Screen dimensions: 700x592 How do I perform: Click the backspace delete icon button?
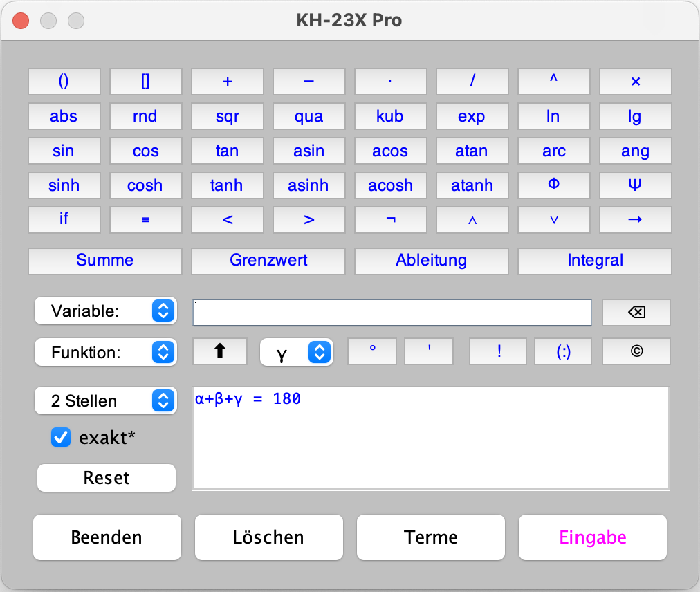coord(636,313)
